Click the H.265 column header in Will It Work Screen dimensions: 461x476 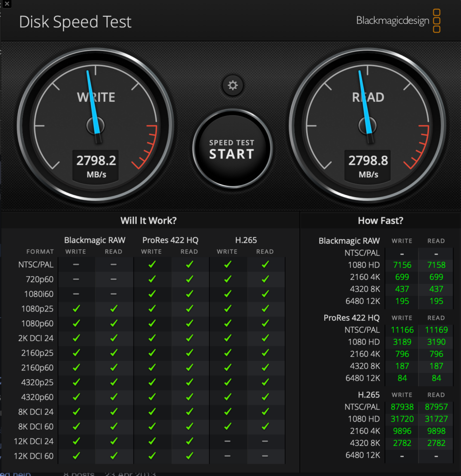click(x=246, y=240)
